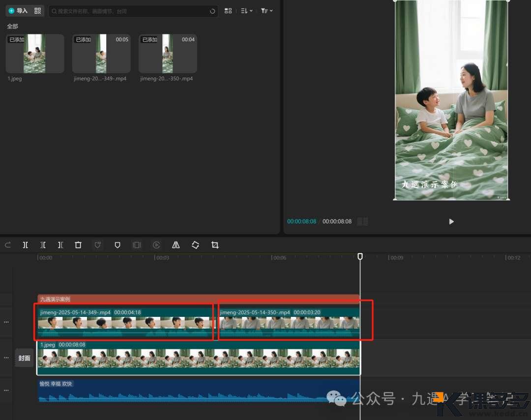Open the media filter dropdown
This screenshot has width=531, height=420.
[266, 11]
